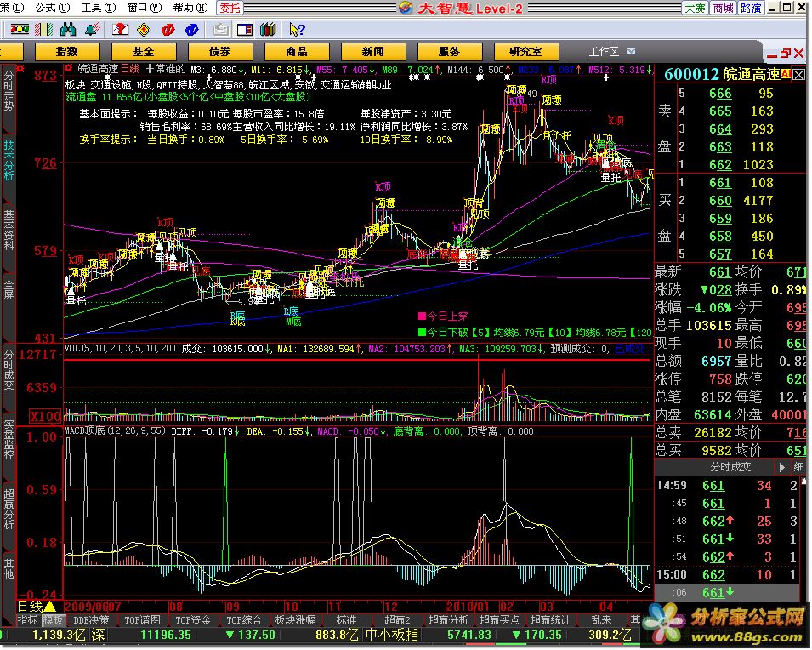Select the 技术分析 left sidebar tab
The height and width of the screenshot is (650, 812).
[9, 160]
